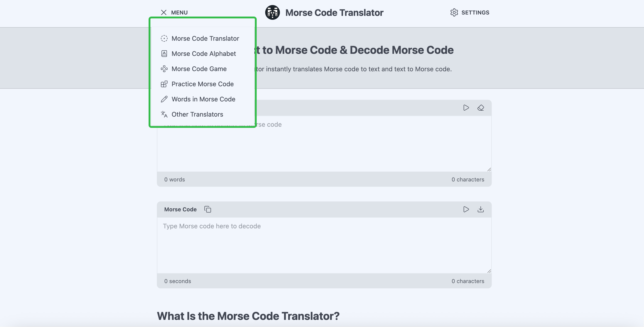
Task: Play the Morse Code output audio
Action: (466, 209)
